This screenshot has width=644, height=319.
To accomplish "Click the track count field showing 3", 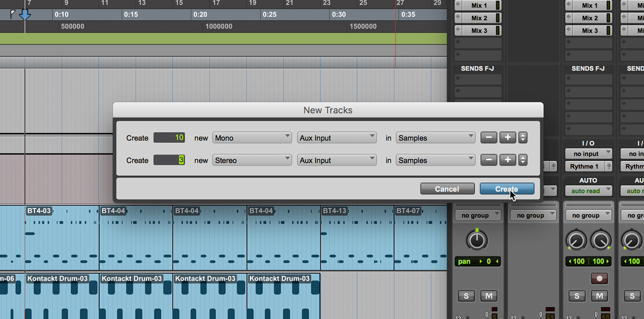I will (x=169, y=160).
